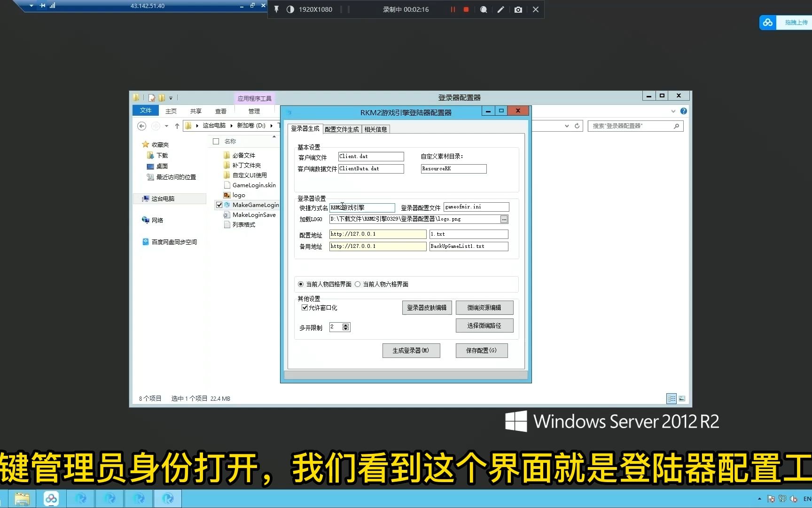This screenshot has height=508, width=812.
Task: Open the 查看 ribbon tab
Action: pos(221,111)
